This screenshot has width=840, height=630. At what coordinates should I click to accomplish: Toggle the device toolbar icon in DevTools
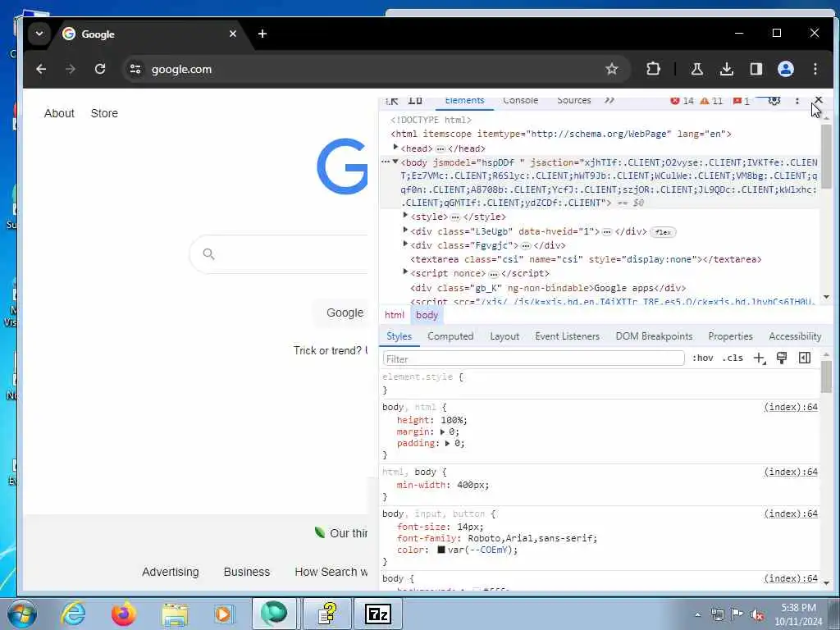(415, 101)
